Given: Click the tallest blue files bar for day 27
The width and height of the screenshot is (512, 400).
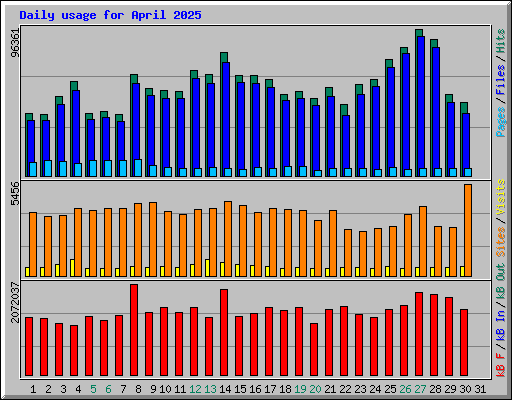Looking at the screenshot, I should (421, 103).
